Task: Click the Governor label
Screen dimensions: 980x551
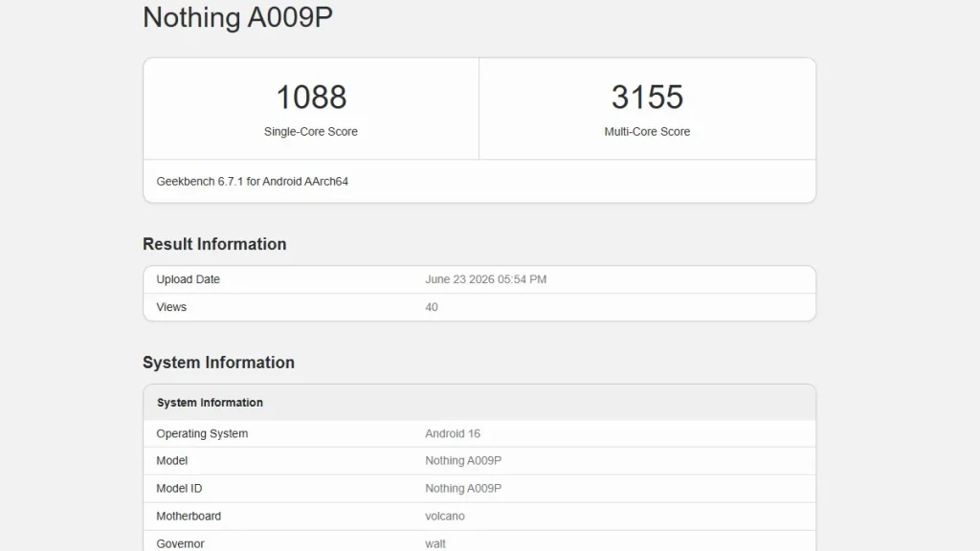Action: click(180, 543)
